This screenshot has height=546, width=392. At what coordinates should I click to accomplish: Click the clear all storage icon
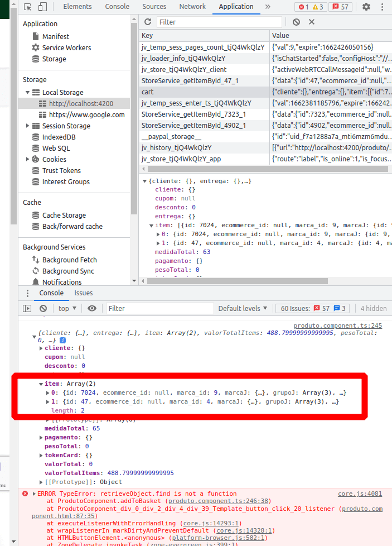(296, 22)
